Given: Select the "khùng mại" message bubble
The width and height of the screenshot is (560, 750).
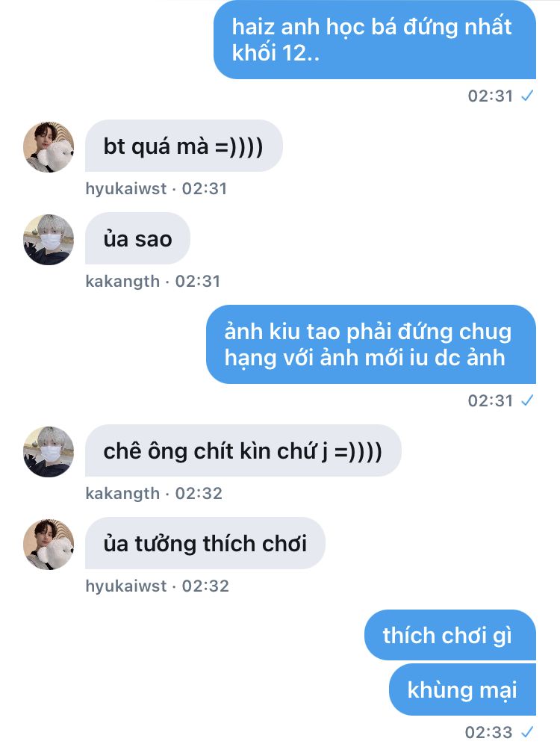Looking at the screenshot, I should point(462,689).
